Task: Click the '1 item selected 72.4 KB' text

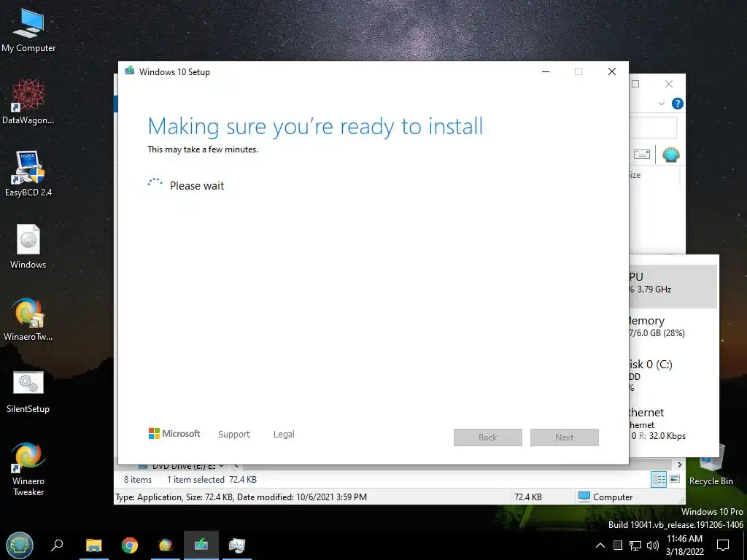Action: pyautogui.click(x=212, y=480)
